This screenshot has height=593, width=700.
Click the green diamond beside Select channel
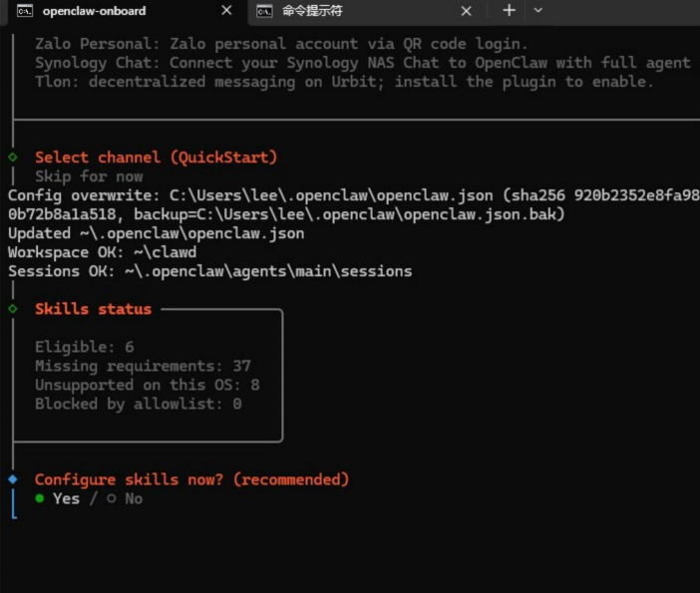pos(13,157)
